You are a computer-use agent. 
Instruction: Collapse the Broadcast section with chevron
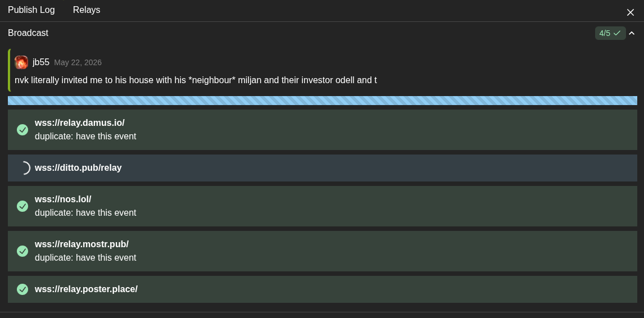[632, 33]
